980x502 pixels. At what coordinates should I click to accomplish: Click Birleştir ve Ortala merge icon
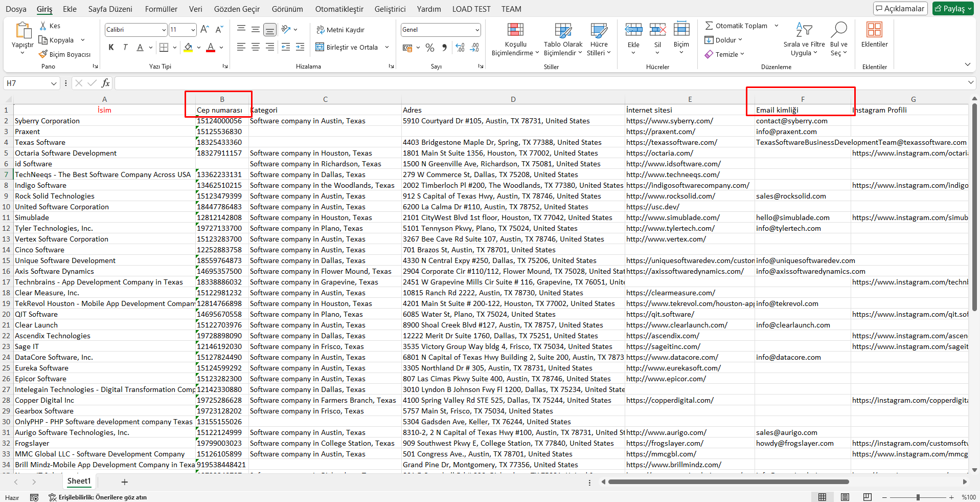click(x=320, y=47)
